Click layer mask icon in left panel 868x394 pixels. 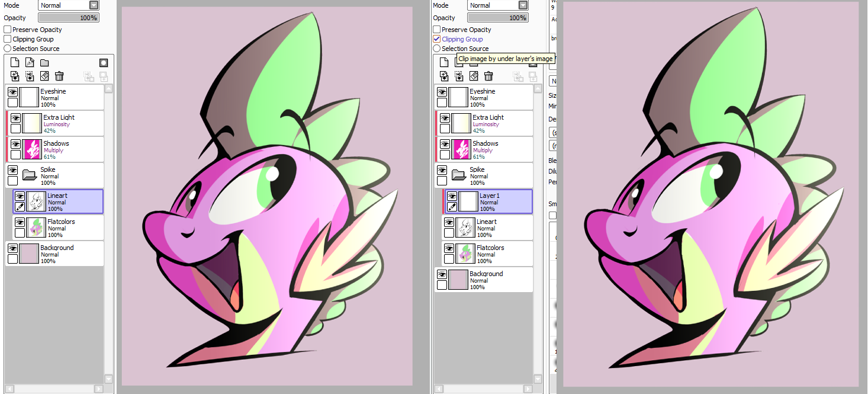coord(104,63)
